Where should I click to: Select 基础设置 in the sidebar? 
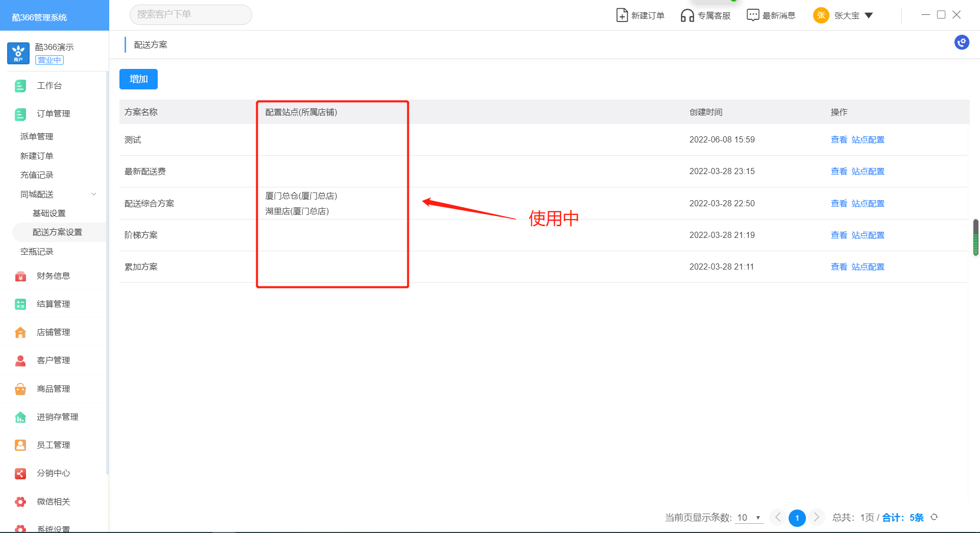pyautogui.click(x=49, y=213)
